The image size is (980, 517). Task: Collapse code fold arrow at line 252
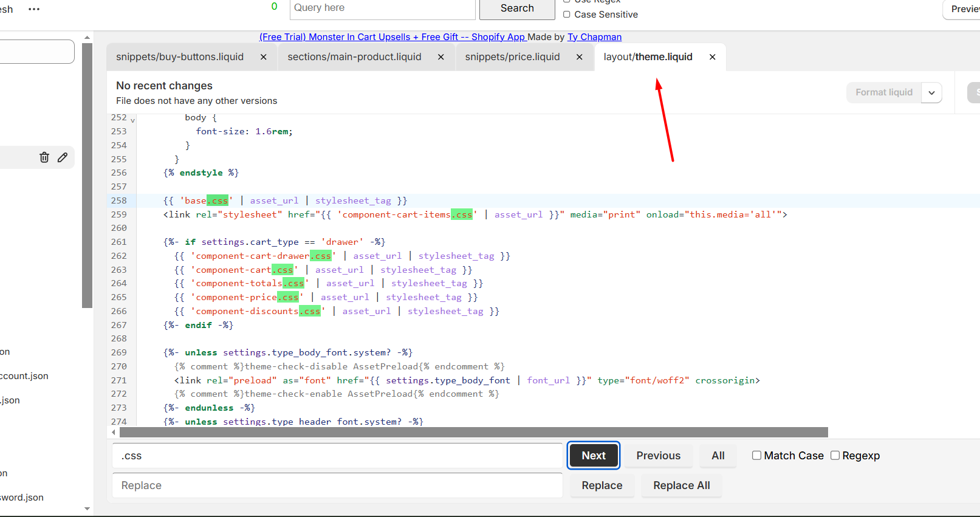(x=133, y=120)
